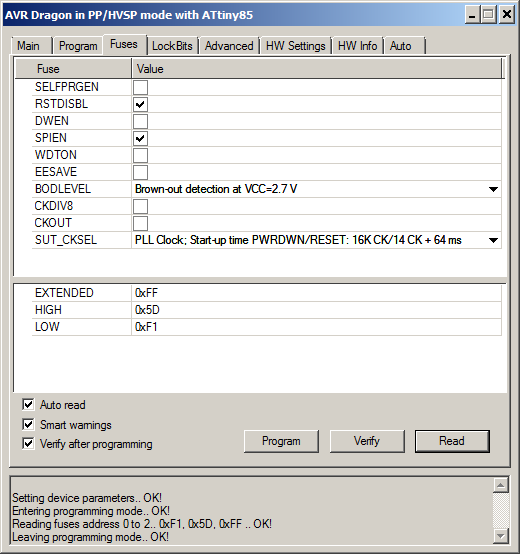Expand the SUT_CKSEL clock selection dropdown
Viewport: 520px width, 554px height.
[x=494, y=241]
